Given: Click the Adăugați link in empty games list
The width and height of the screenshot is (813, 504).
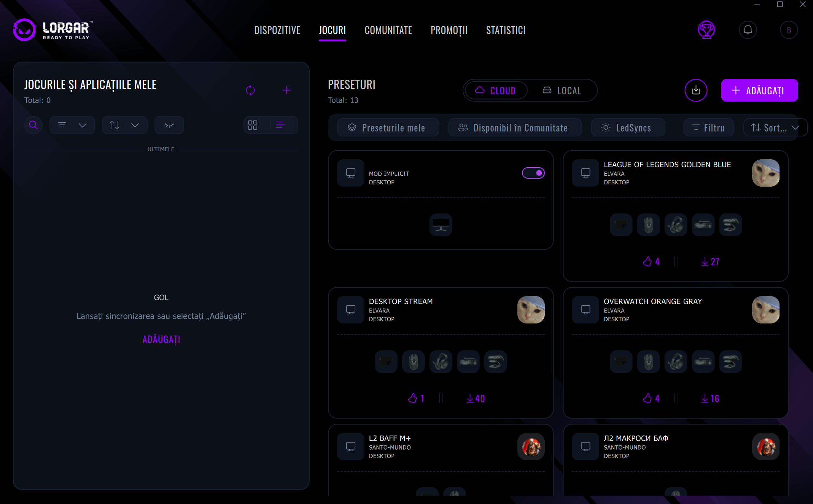Looking at the screenshot, I should [161, 339].
